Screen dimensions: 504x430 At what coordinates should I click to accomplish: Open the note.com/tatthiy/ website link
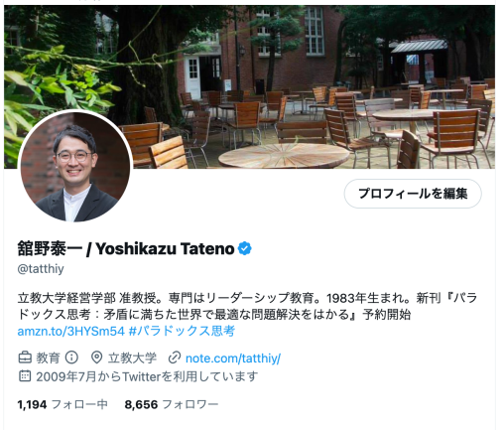pos(233,358)
